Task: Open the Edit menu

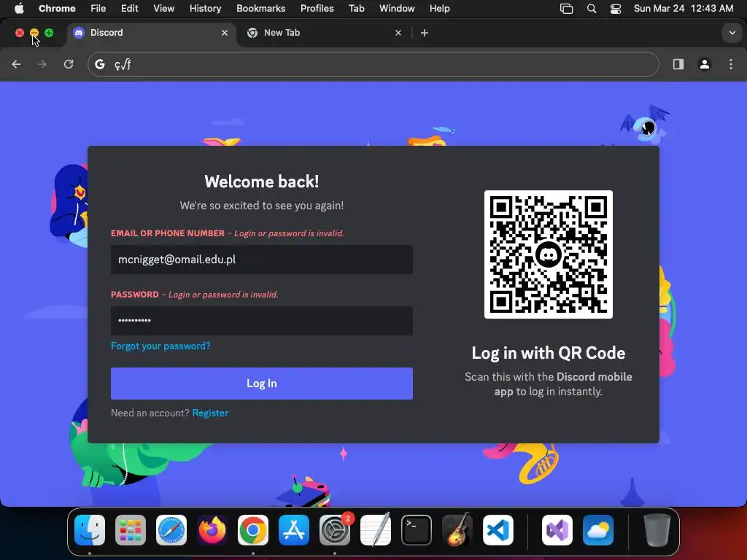Action: click(129, 9)
